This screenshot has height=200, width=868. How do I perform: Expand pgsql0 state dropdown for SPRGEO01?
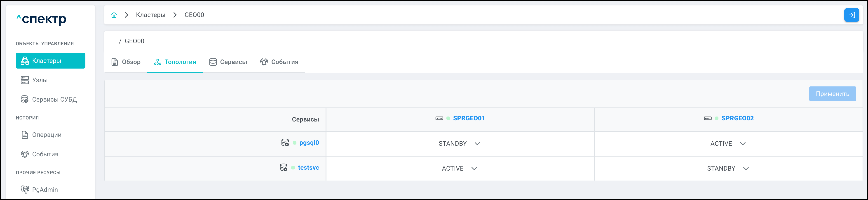tap(459, 144)
